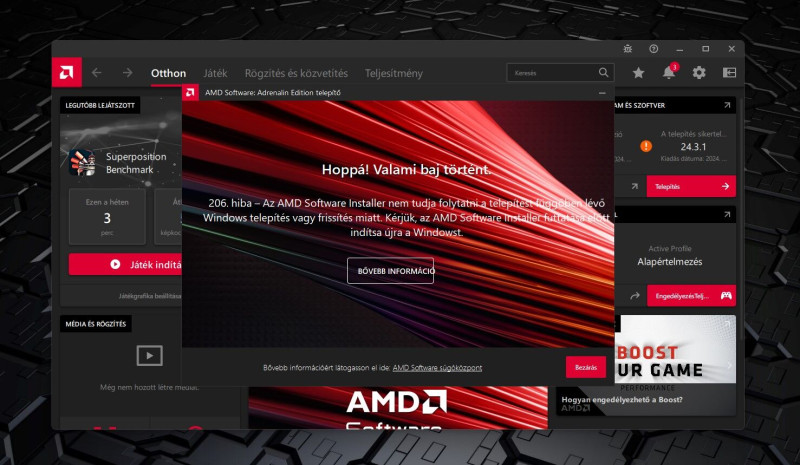Viewport: 800px width, 465px height.
Task: Switch to the Játék tab
Action: point(215,73)
